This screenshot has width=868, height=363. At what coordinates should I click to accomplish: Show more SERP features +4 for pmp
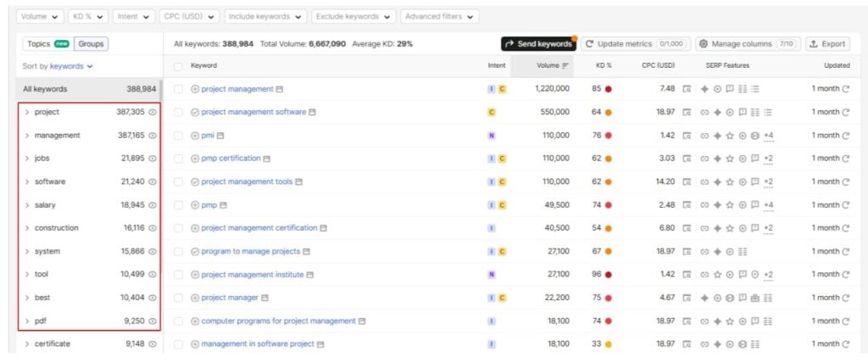tap(768, 205)
